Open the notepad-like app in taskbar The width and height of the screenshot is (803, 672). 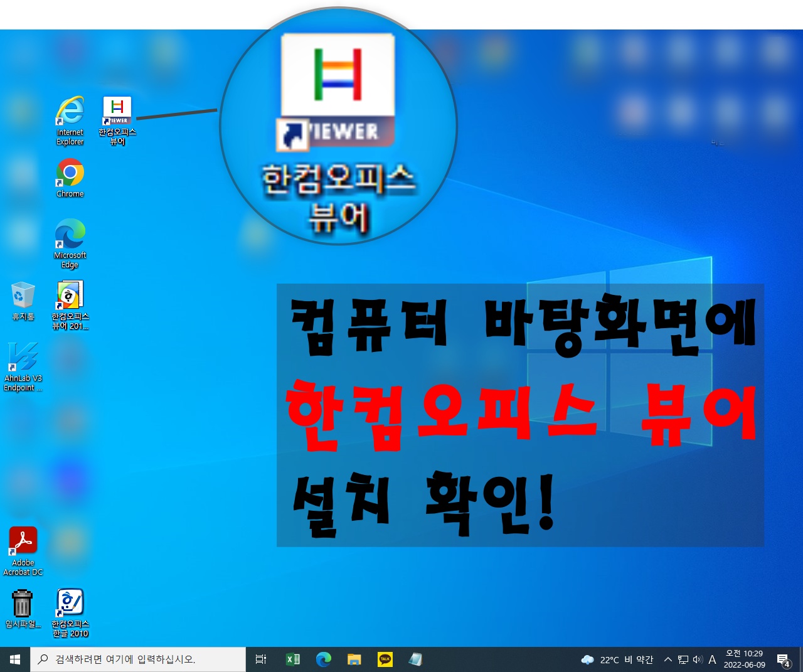point(415,659)
